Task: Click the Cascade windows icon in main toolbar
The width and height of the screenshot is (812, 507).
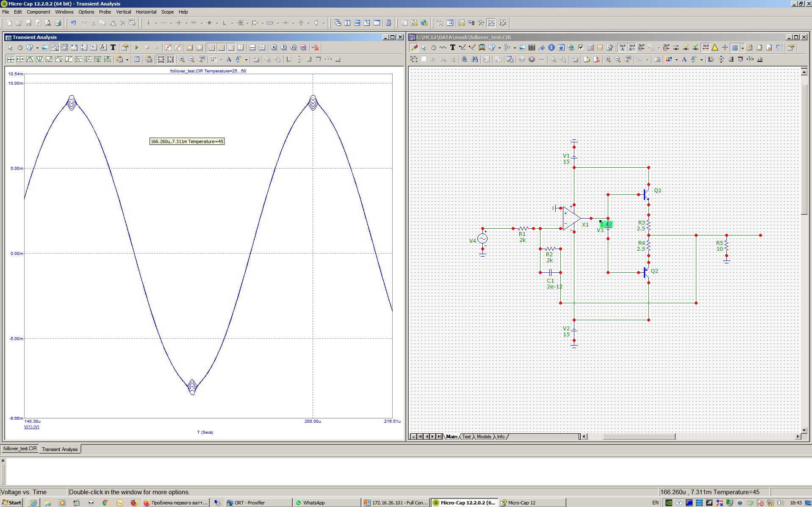Action: [338, 23]
